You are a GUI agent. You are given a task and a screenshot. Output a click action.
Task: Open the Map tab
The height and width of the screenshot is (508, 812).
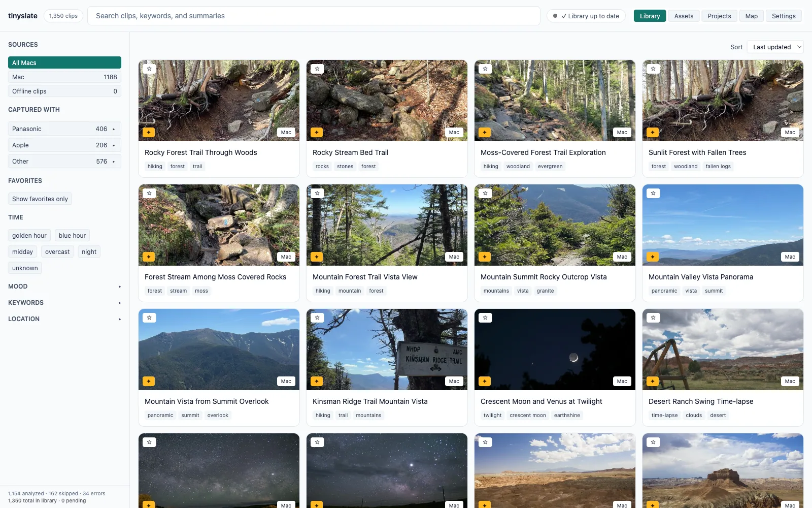click(752, 16)
